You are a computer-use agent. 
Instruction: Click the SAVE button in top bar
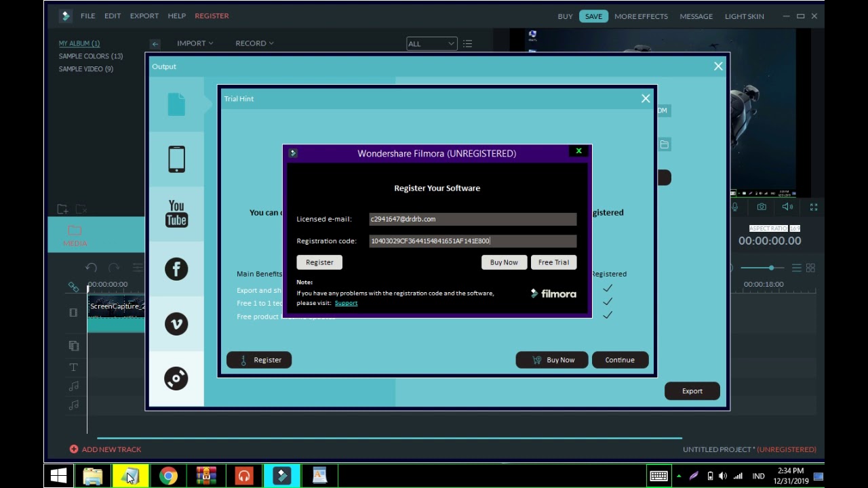coord(593,16)
